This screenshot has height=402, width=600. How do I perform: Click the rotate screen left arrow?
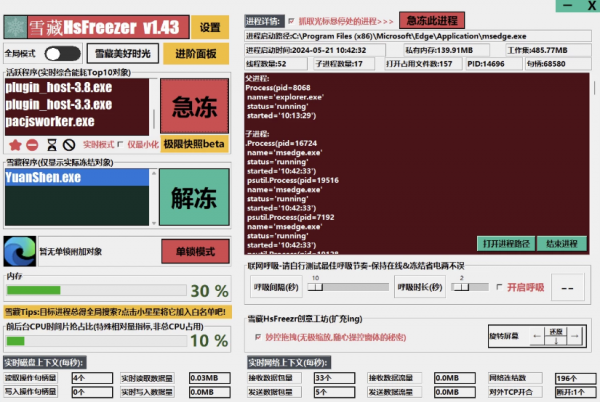[537, 336]
